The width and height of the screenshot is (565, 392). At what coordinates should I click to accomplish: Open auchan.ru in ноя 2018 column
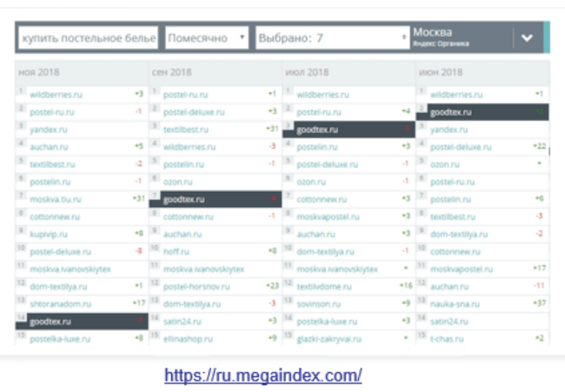pos(49,147)
